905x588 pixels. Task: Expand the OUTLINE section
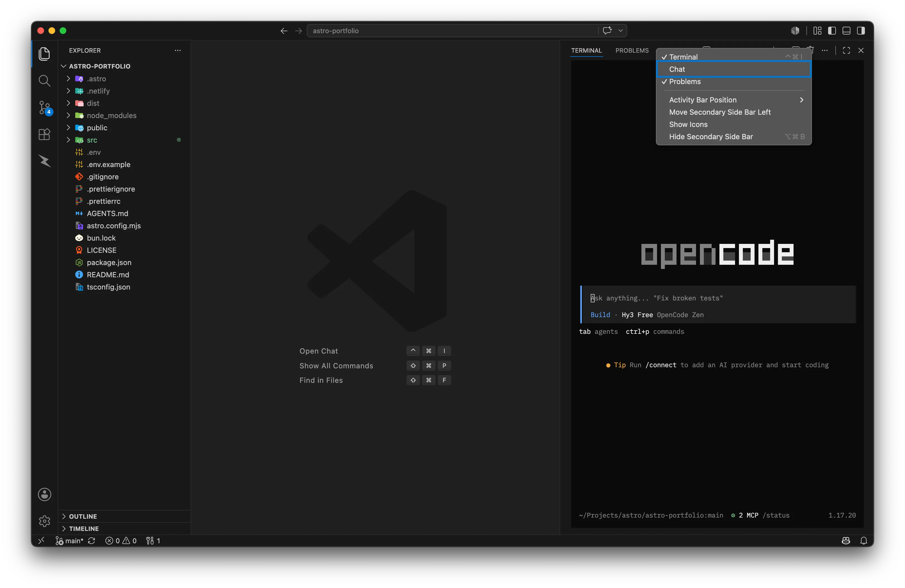(124, 516)
